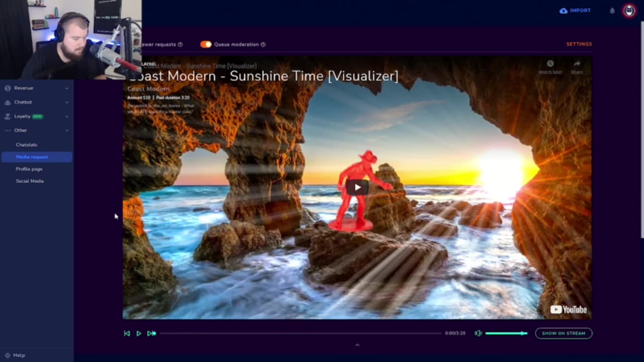This screenshot has height=362, width=644.
Task: Open the Chatbot section
Action: point(23,102)
